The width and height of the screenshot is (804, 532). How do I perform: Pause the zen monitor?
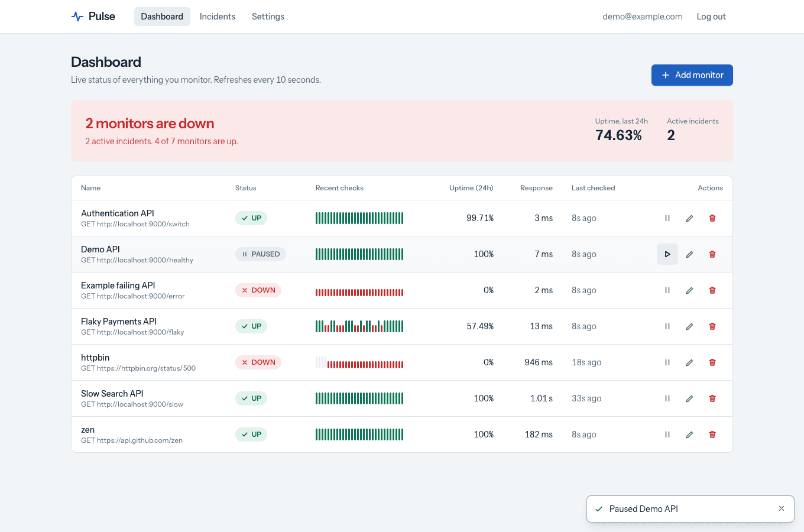pyautogui.click(x=667, y=434)
